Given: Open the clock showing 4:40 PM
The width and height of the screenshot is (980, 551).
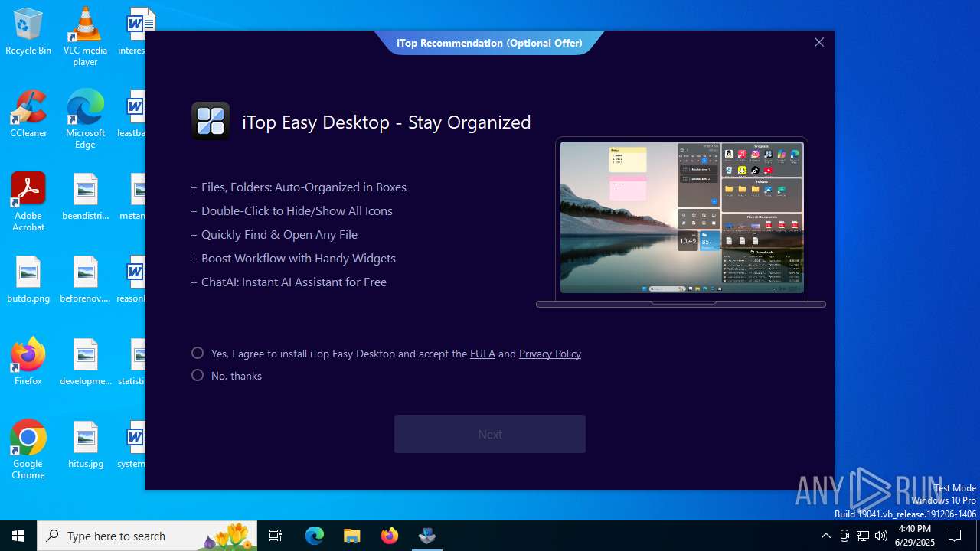Looking at the screenshot, I should [915, 536].
